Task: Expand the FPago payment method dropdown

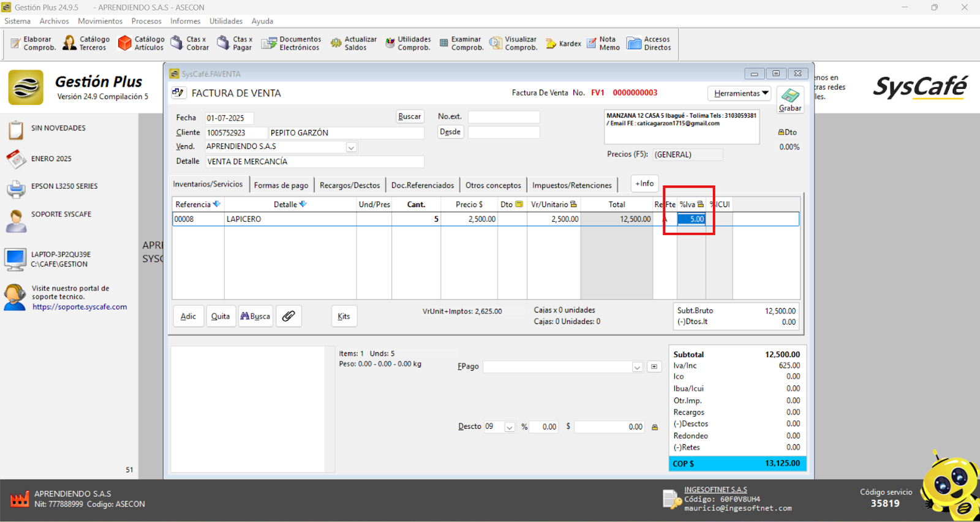Action: click(x=637, y=367)
